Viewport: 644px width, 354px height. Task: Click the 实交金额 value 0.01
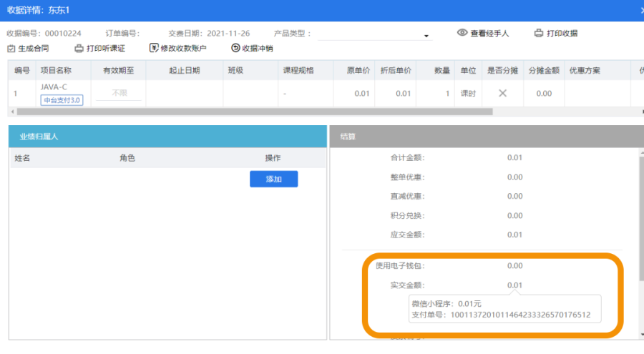514,285
